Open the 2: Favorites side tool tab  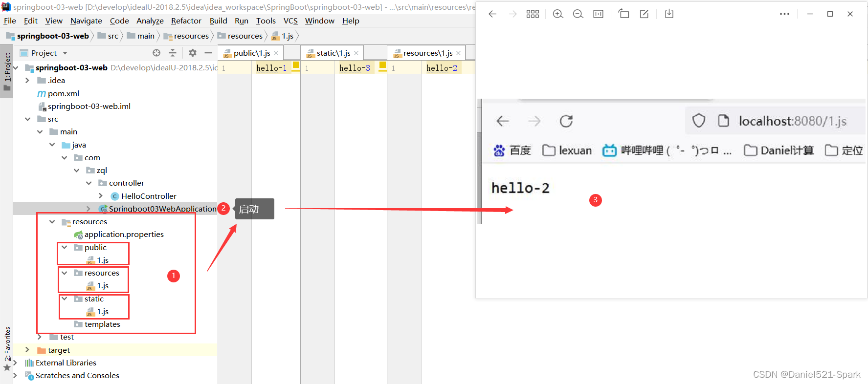click(x=7, y=348)
